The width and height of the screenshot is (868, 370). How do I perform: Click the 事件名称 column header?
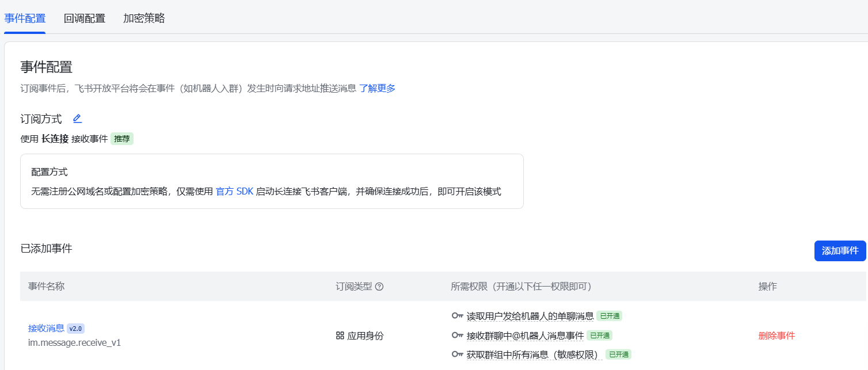tap(46, 286)
